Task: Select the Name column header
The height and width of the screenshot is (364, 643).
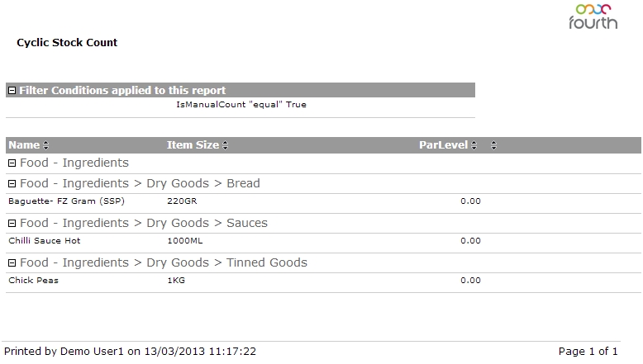Action: (24, 145)
